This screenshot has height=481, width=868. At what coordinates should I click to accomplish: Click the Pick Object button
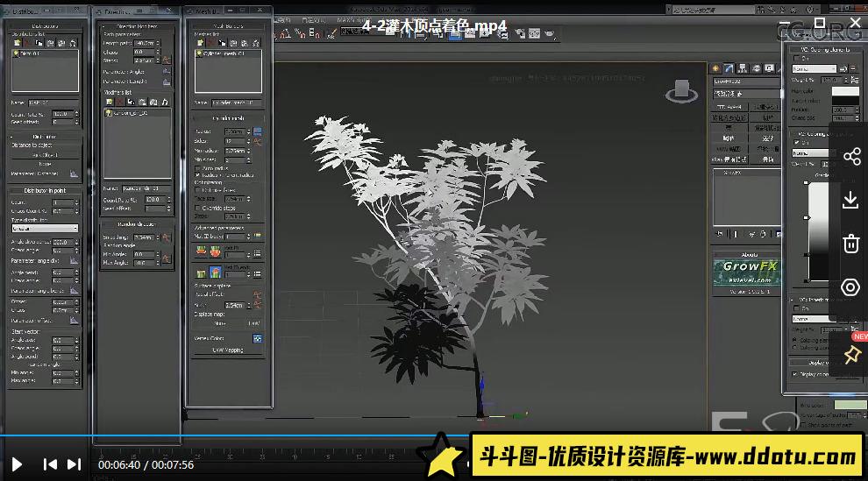[45, 155]
